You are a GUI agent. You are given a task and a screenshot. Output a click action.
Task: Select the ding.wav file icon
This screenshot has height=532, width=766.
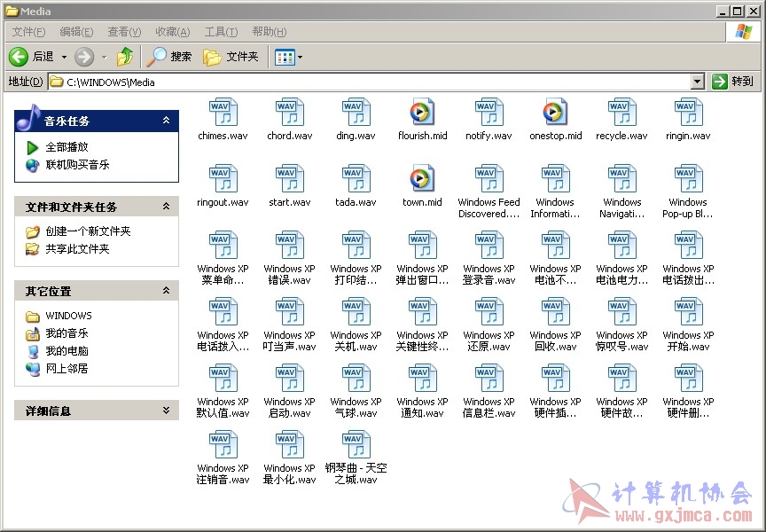click(356, 113)
